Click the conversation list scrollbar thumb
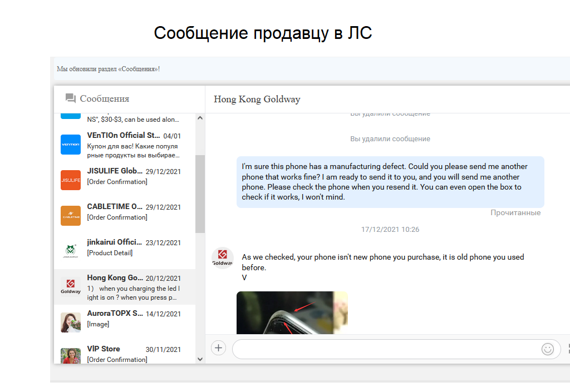This screenshot has height=392, width=570. pyautogui.click(x=200, y=194)
